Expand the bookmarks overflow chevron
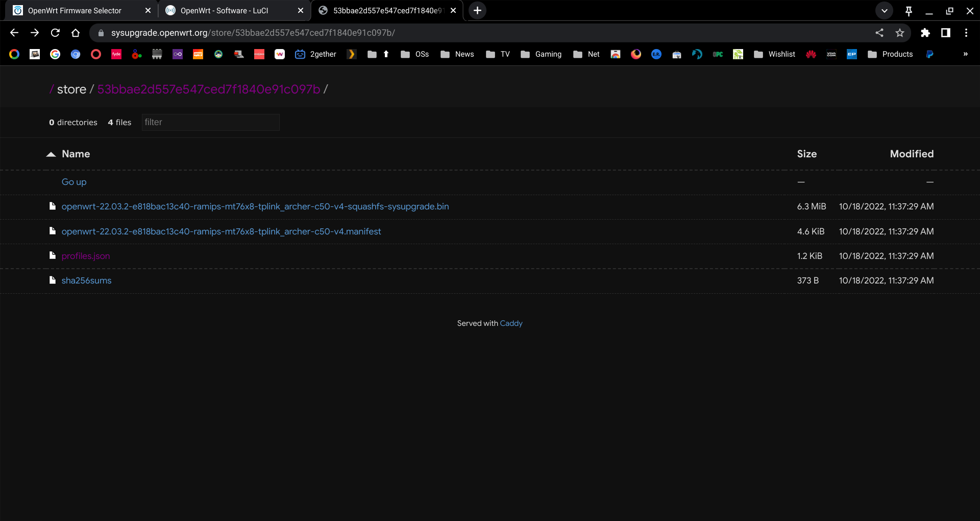 [x=966, y=54]
